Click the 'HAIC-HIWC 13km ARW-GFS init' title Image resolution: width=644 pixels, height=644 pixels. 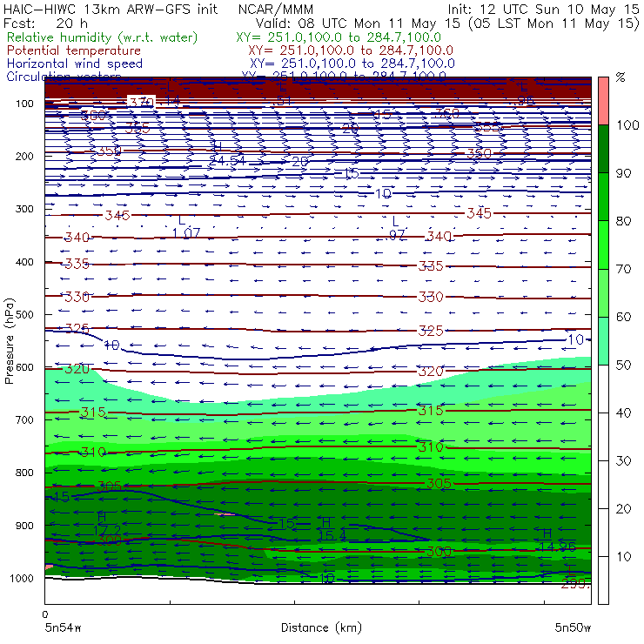coord(111,9)
